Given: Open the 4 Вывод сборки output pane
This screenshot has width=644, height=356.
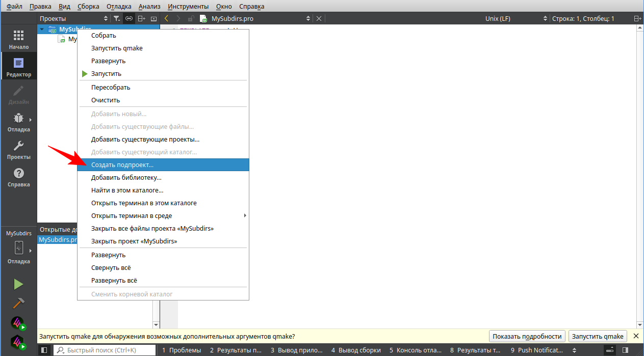Looking at the screenshot, I should pos(356,350).
